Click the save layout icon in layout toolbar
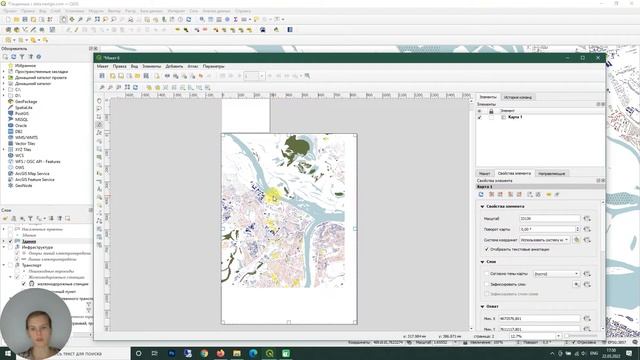Viewport: 640px width, 360px height. (x=102, y=76)
